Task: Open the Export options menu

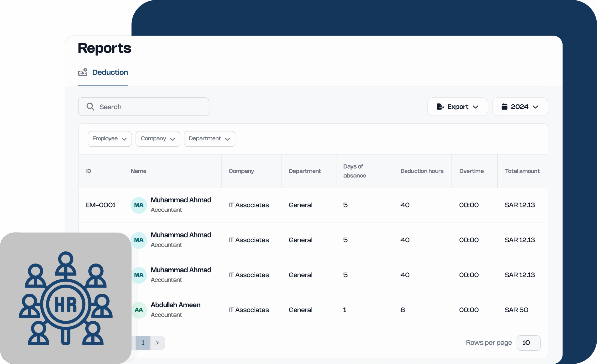Action: tap(458, 107)
